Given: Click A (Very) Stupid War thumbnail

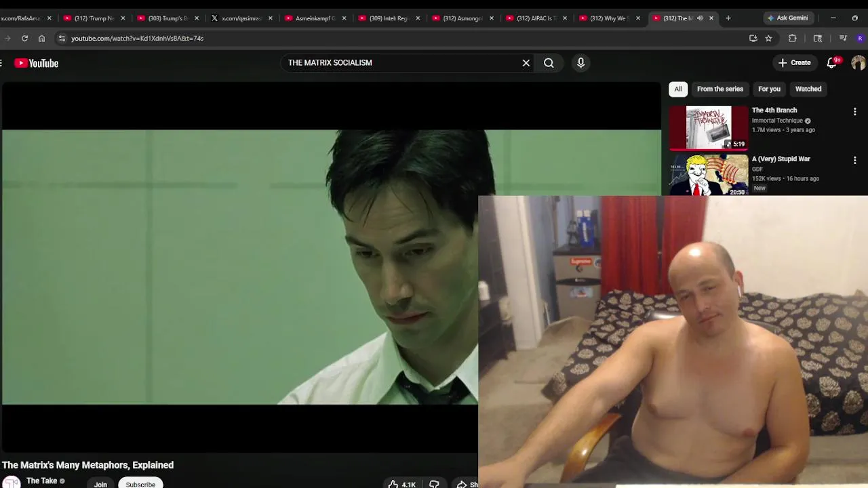Looking at the screenshot, I should pos(709,176).
